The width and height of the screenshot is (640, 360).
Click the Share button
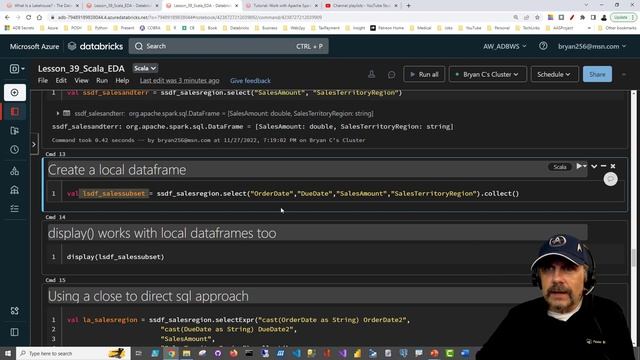click(597, 74)
